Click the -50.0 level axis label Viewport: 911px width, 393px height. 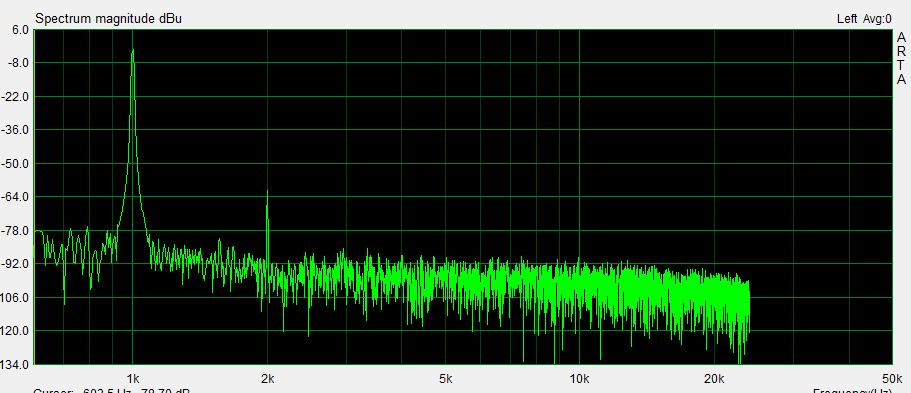16,163
